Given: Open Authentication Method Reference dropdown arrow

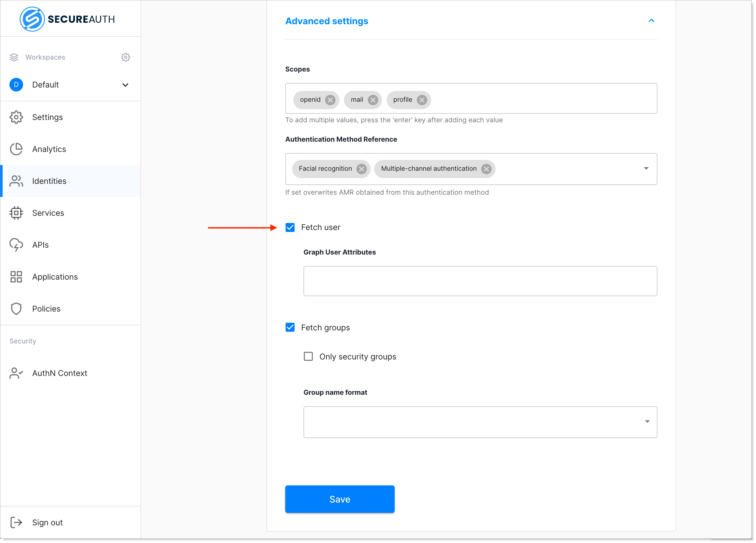Looking at the screenshot, I should point(646,169).
